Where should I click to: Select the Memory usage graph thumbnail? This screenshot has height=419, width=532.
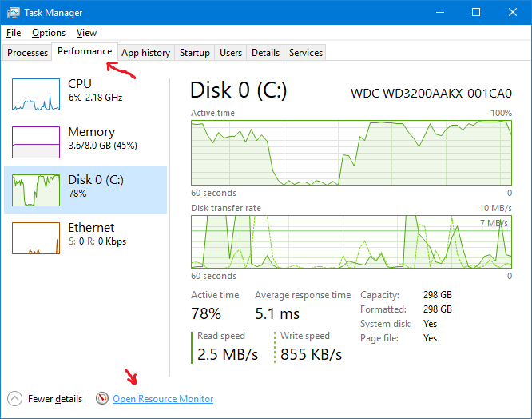coord(36,142)
